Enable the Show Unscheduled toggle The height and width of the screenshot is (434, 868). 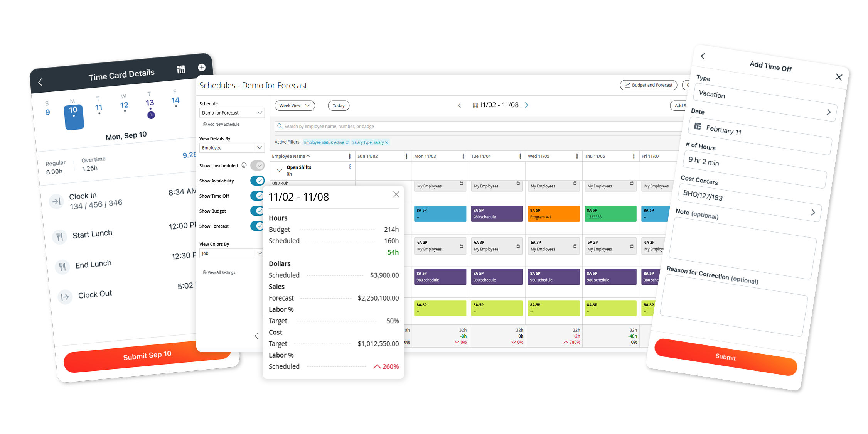(257, 165)
